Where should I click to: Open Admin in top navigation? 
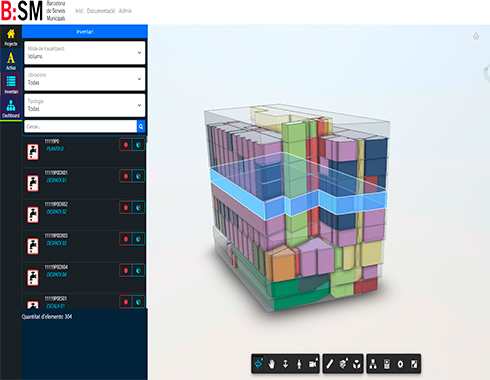(x=125, y=11)
